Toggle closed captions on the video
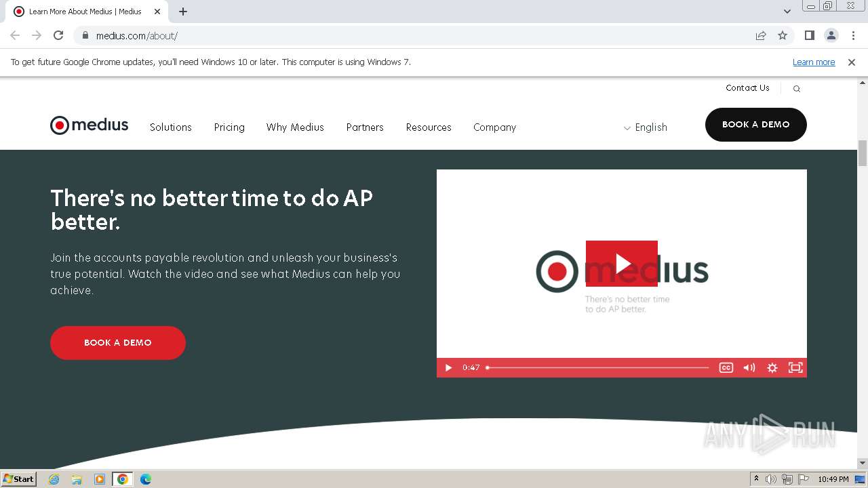The height and width of the screenshot is (488, 868). click(726, 367)
